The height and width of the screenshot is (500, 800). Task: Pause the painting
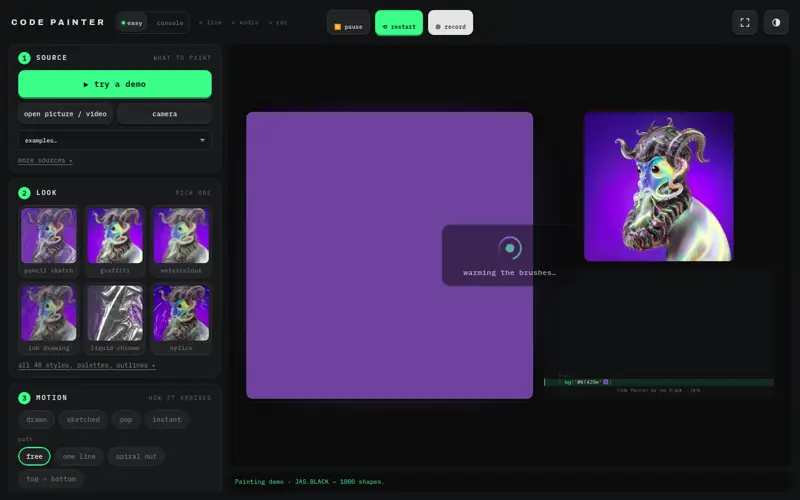tap(348, 23)
